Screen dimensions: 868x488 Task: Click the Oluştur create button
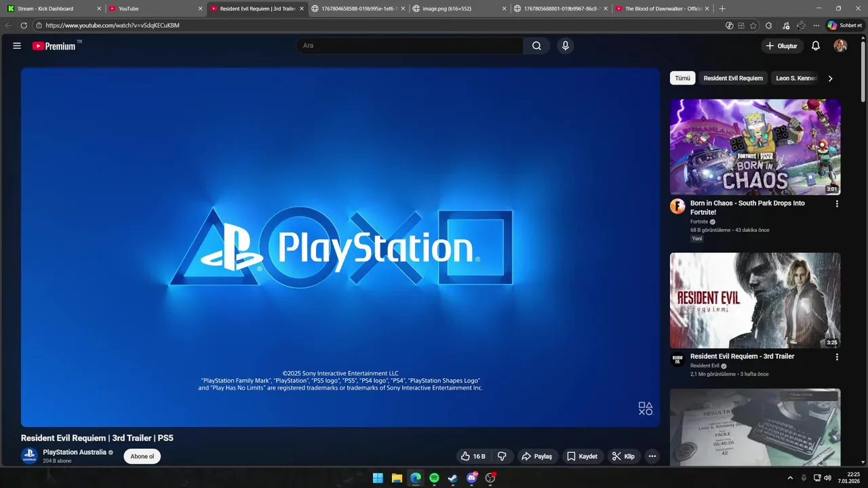coord(782,45)
